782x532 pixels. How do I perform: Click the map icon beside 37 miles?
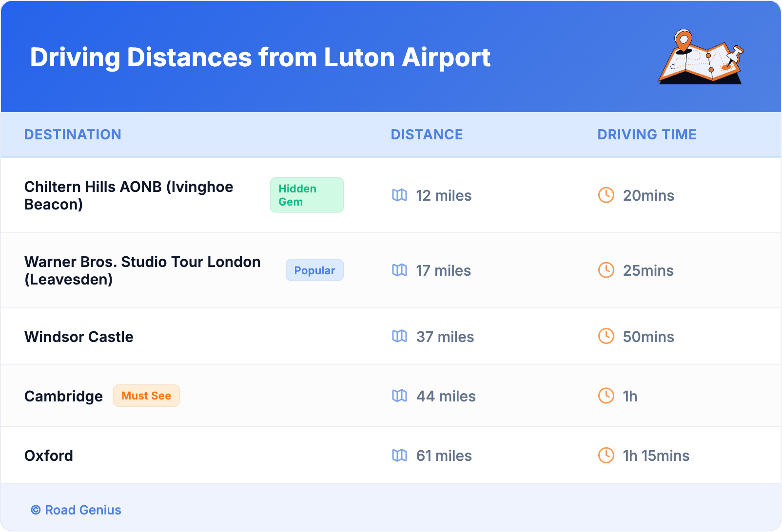point(399,336)
